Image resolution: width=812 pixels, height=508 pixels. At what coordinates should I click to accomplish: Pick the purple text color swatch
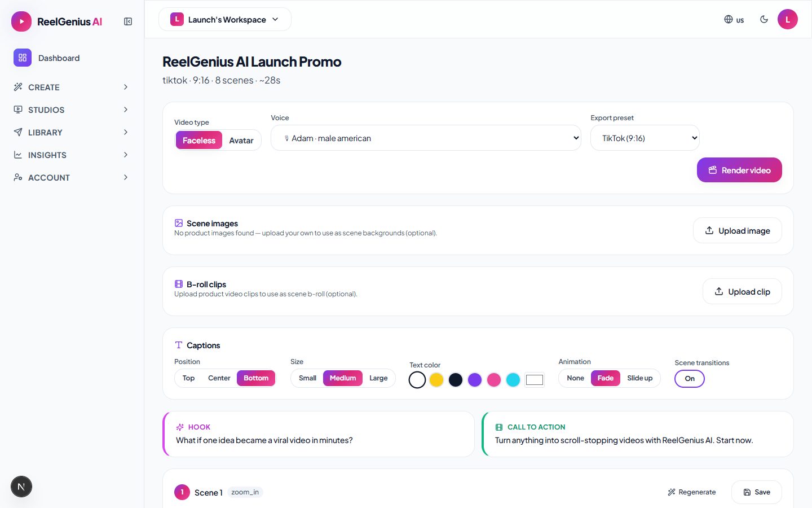tap(475, 380)
